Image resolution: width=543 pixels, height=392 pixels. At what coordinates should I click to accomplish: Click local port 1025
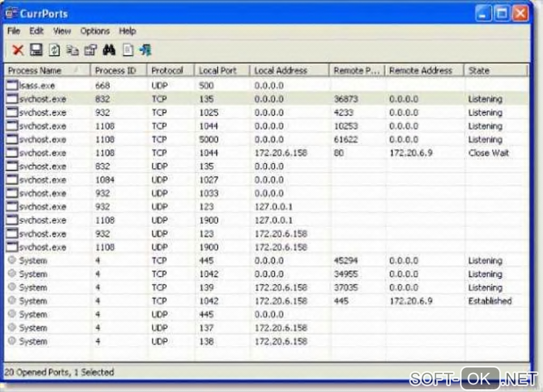(209, 112)
